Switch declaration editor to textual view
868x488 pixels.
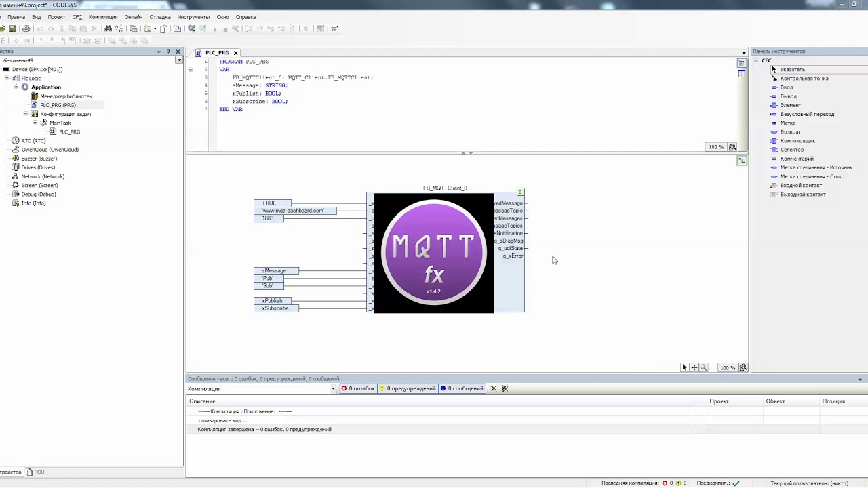(x=741, y=63)
